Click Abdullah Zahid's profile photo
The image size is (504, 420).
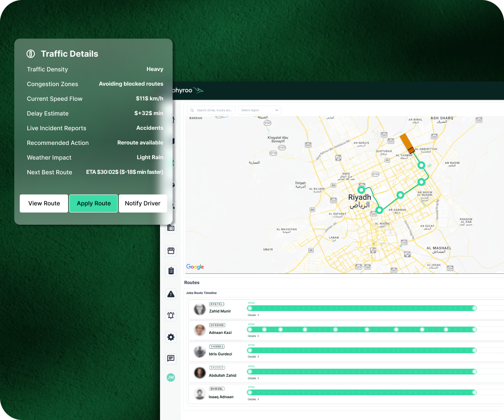point(199,373)
